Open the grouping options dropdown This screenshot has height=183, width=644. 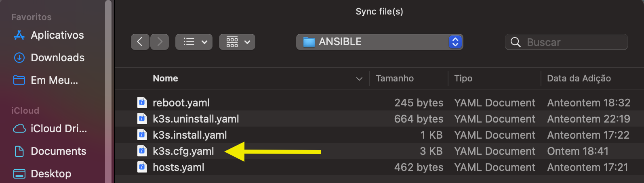click(x=237, y=42)
